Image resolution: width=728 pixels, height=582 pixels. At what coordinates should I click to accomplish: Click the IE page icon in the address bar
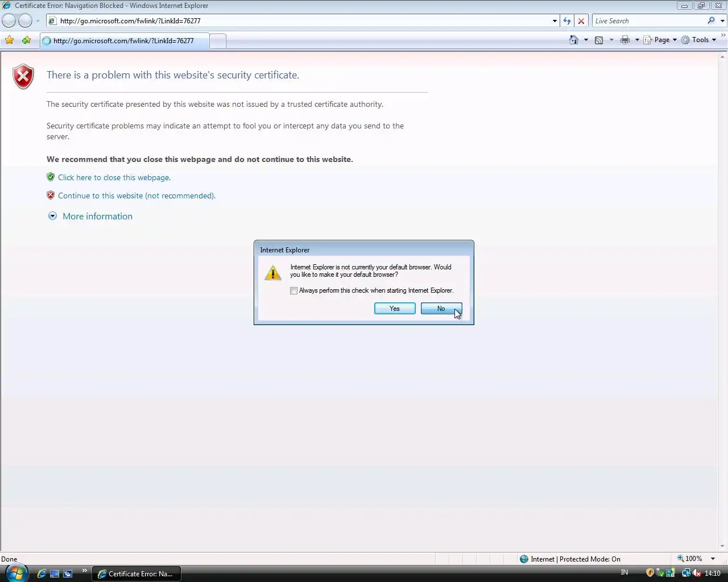(x=52, y=21)
